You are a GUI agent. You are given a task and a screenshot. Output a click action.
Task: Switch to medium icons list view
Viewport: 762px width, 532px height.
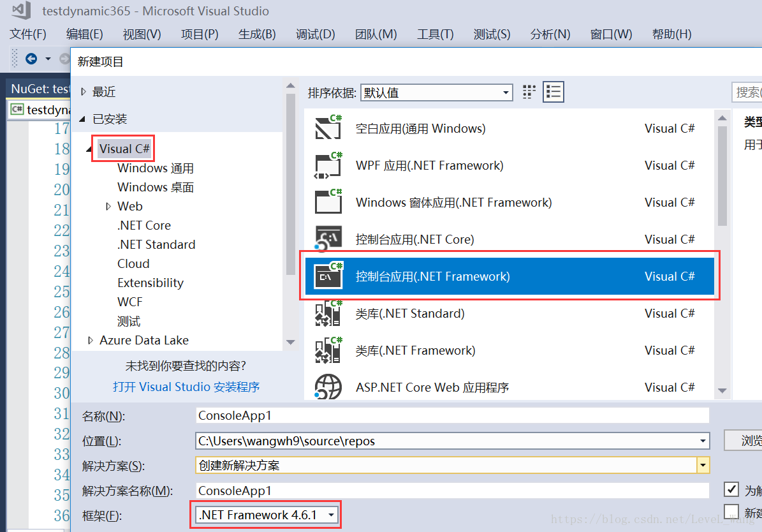click(553, 92)
